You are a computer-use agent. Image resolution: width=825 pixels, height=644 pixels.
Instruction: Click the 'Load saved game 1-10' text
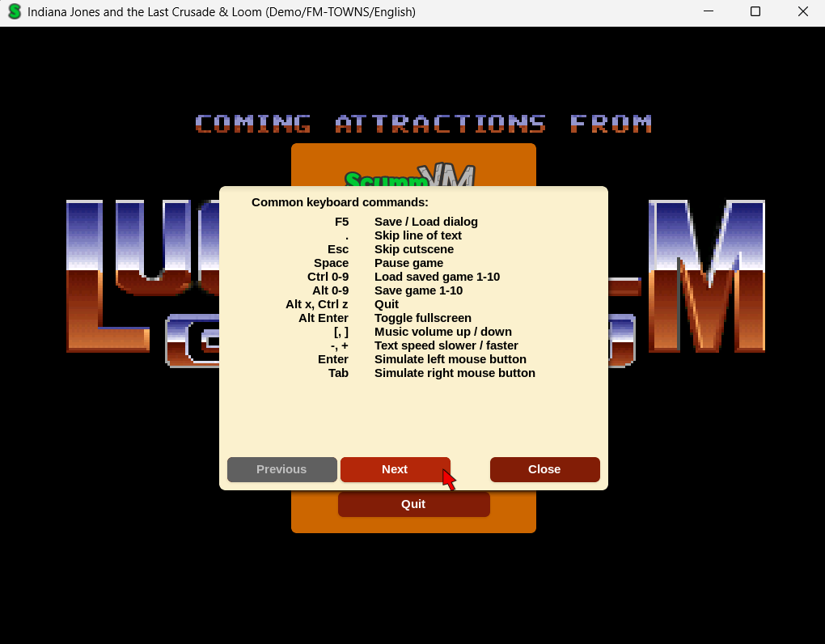coord(438,277)
